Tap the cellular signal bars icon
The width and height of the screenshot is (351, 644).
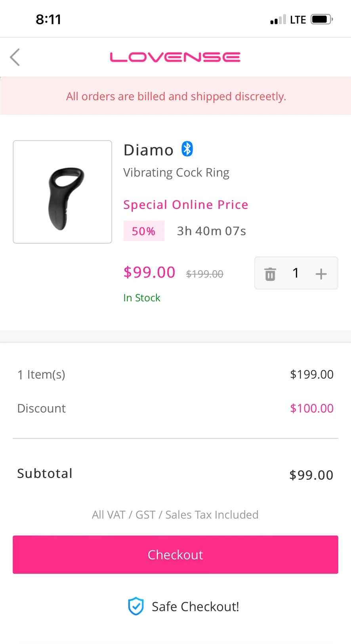(278, 20)
